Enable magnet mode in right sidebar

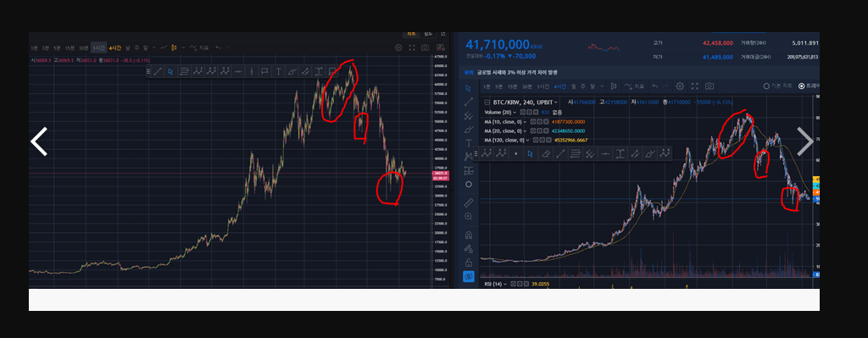point(468,235)
